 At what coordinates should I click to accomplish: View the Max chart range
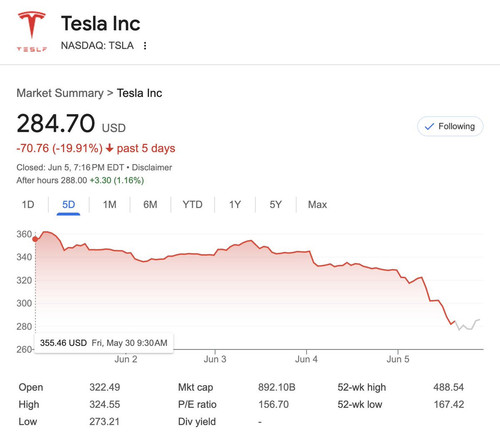[317, 204]
